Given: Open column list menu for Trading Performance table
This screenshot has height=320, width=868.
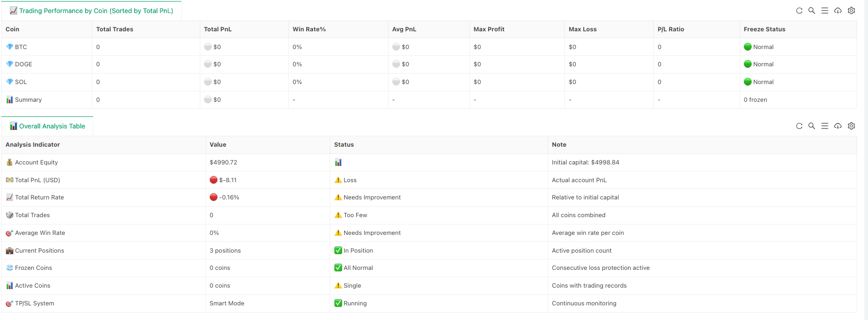Looking at the screenshot, I should [x=825, y=10].
